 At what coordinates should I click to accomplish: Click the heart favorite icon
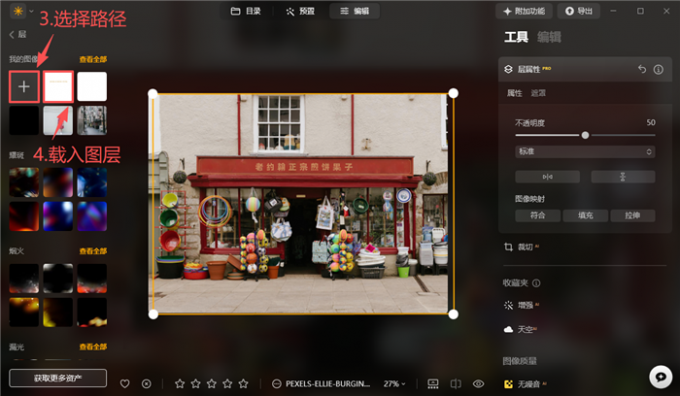125,383
